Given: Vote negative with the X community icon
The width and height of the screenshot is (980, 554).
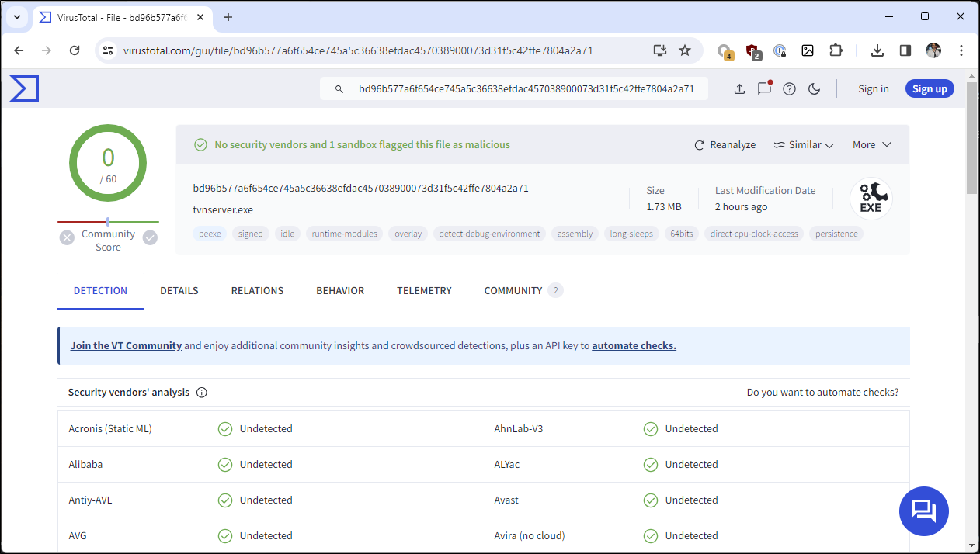Looking at the screenshot, I should click(67, 238).
